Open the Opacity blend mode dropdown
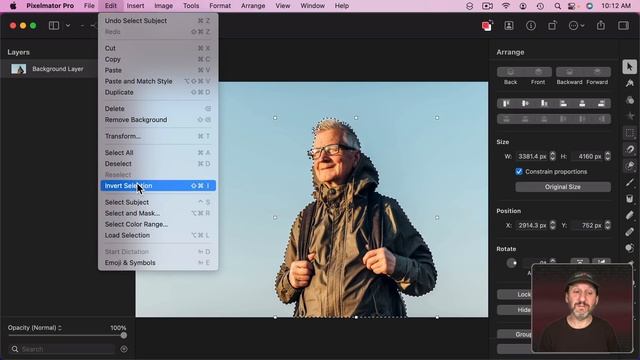 (x=35, y=328)
